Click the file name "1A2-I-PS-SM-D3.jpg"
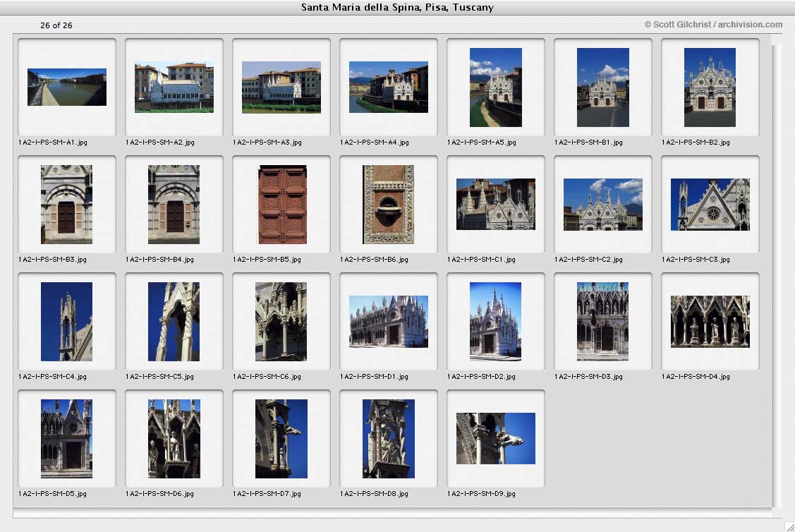 pyautogui.click(x=588, y=377)
